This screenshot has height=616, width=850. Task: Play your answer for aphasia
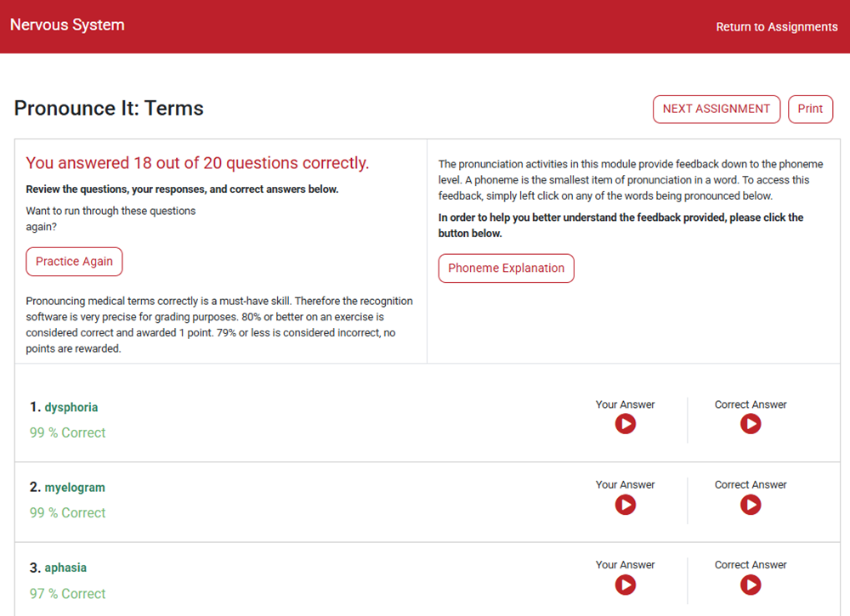625,585
